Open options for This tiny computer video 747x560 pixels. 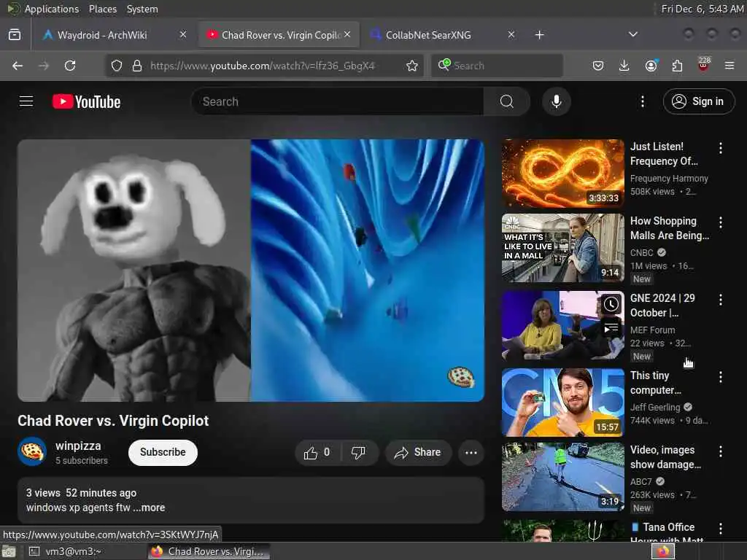click(720, 377)
